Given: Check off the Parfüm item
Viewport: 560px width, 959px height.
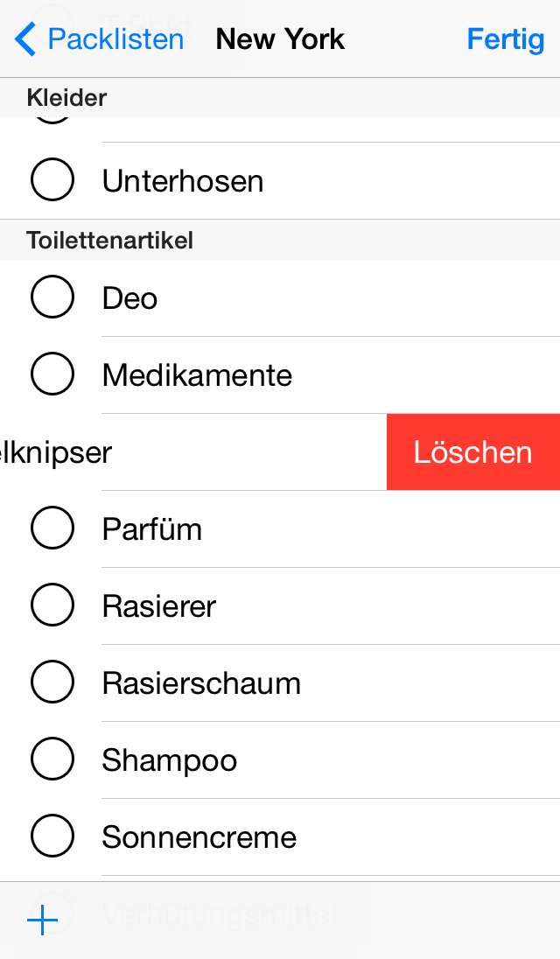Looking at the screenshot, I should coord(52,529).
